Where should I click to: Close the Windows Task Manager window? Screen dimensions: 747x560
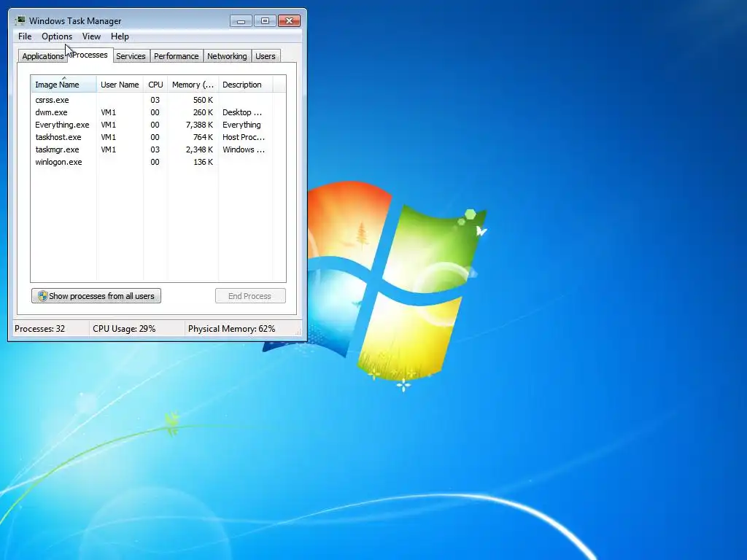click(x=289, y=21)
